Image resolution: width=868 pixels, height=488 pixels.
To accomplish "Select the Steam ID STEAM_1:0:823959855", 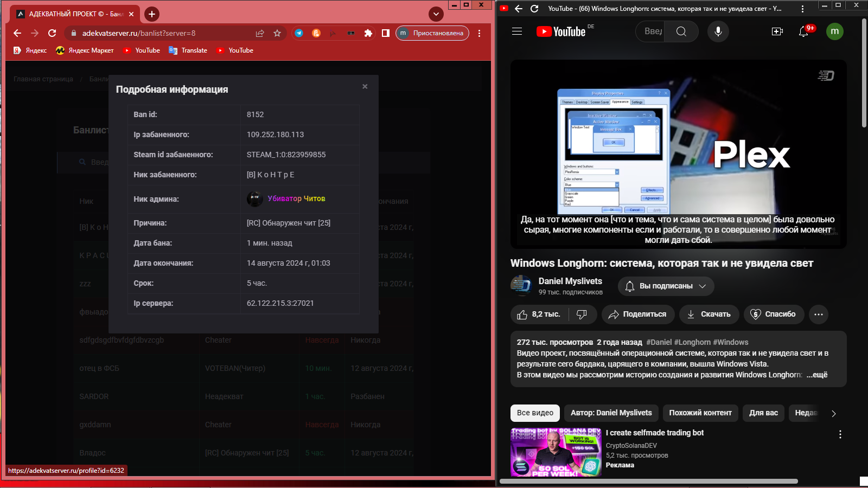I will [286, 155].
